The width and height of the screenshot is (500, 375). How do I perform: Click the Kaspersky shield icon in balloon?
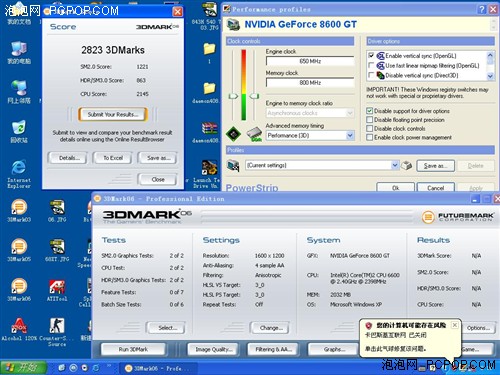pyautogui.click(x=368, y=325)
